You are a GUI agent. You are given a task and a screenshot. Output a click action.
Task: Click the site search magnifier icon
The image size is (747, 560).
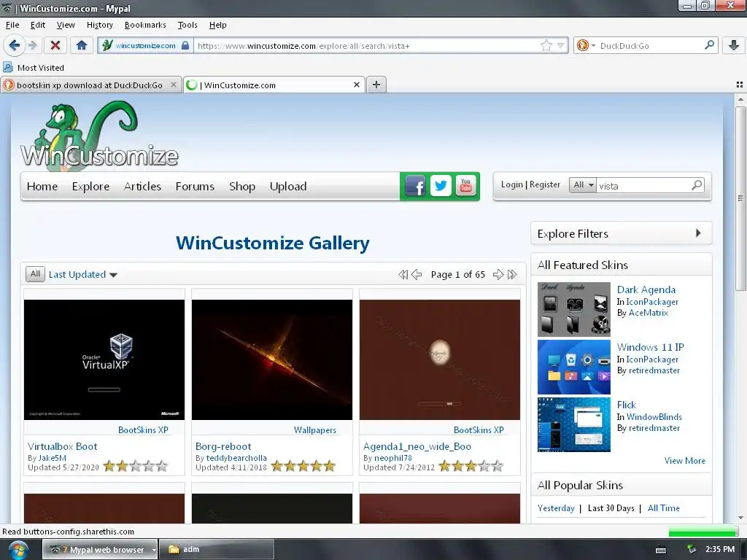click(x=697, y=184)
